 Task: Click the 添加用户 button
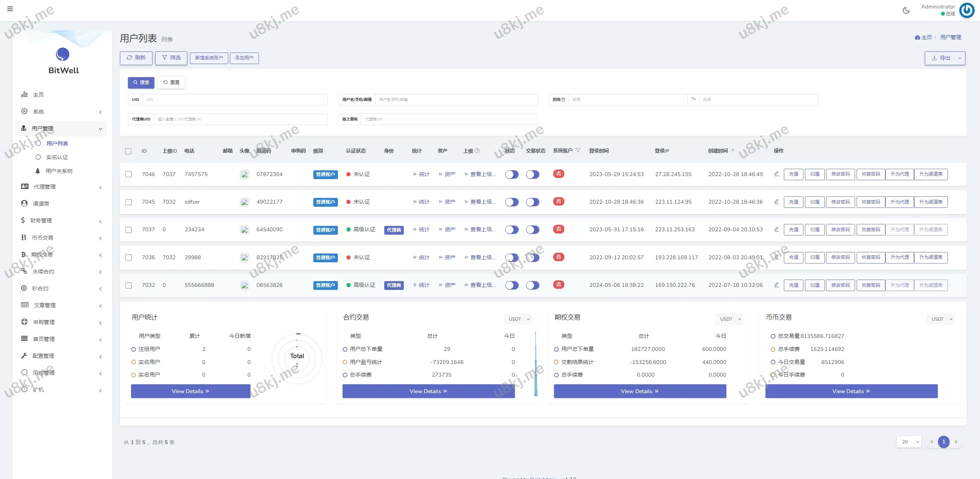click(244, 58)
